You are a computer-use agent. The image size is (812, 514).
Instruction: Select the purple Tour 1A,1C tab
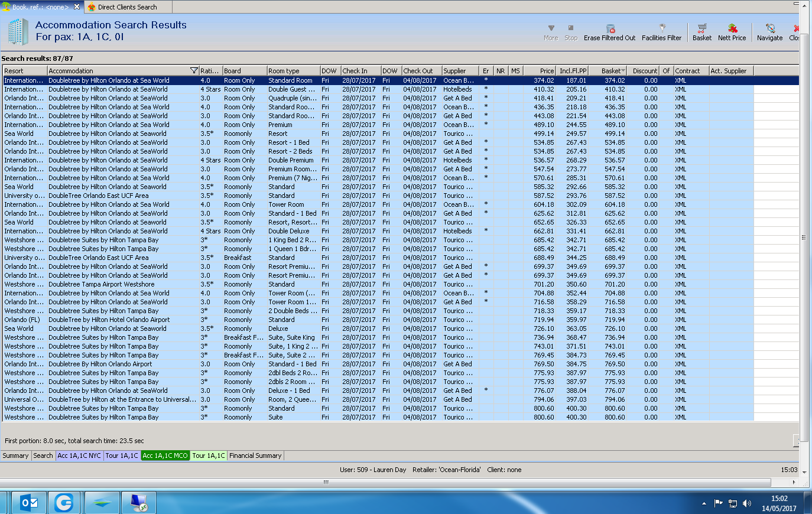point(122,456)
